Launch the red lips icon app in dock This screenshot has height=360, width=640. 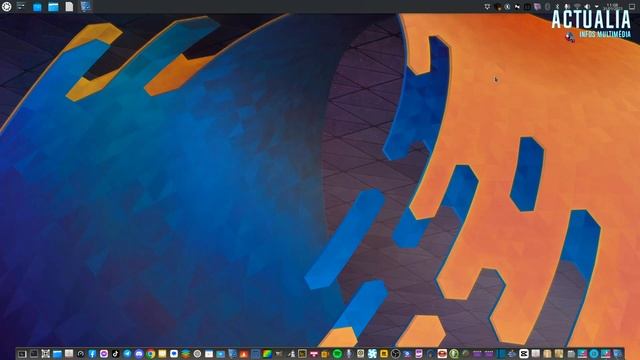pyautogui.click(x=442, y=354)
